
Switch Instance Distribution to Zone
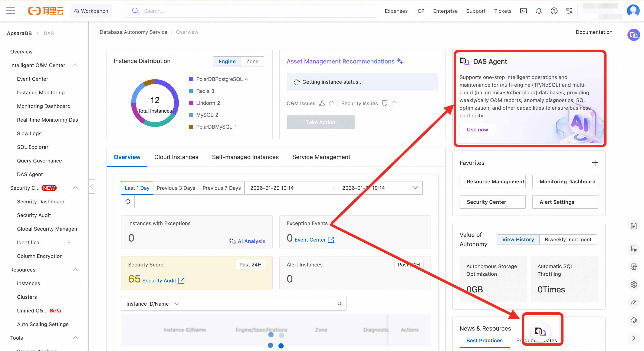pyautogui.click(x=252, y=62)
